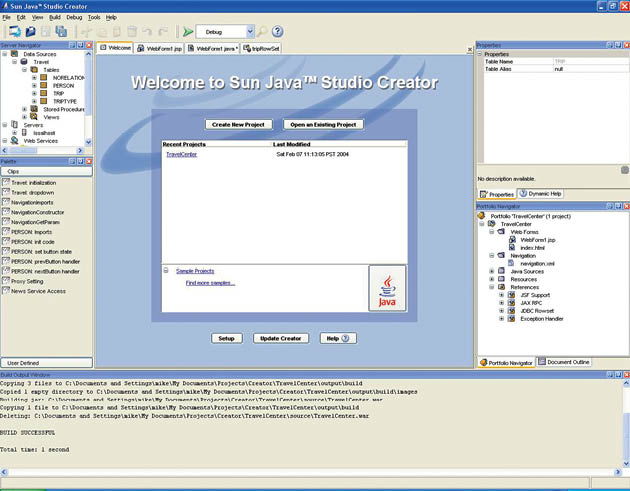Click the PERSON table icon

click(44, 85)
